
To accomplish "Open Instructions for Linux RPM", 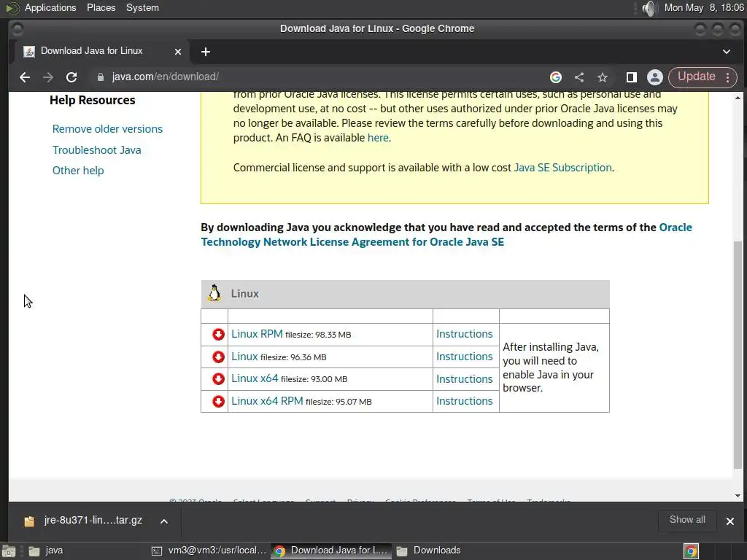I will click(464, 334).
